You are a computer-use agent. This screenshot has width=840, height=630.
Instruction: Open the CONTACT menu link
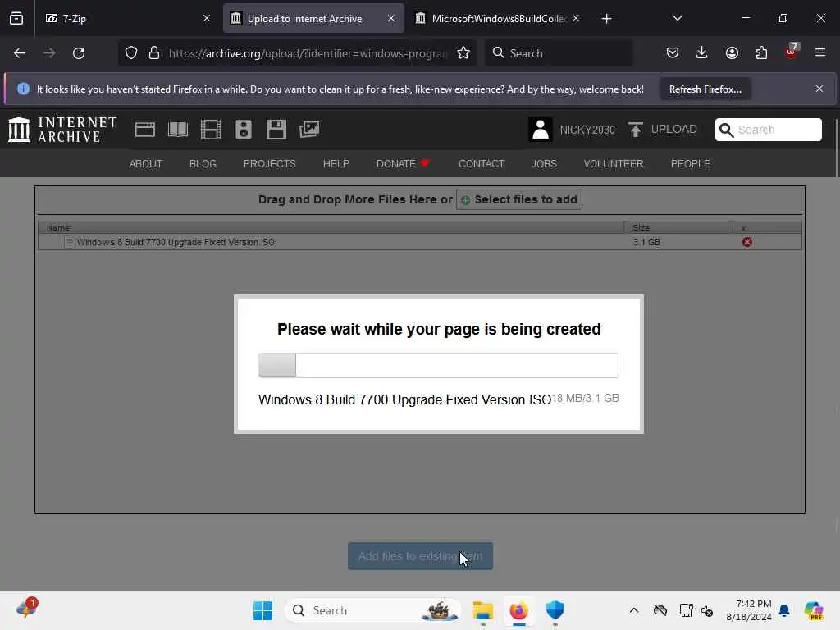click(481, 164)
